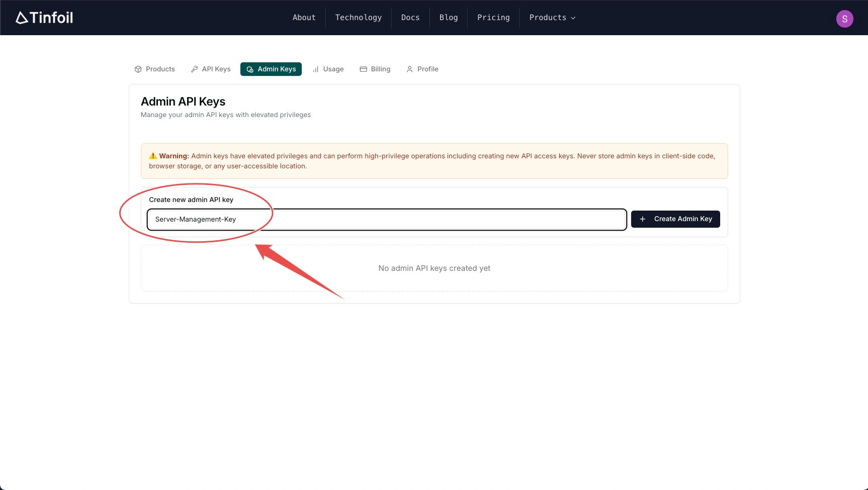
Task: Click the Billing card icon
Action: coord(363,69)
